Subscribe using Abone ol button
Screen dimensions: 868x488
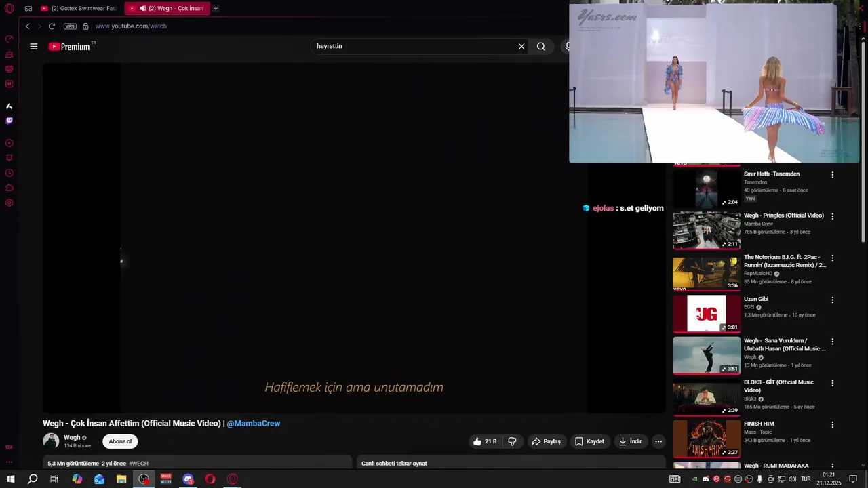point(120,441)
